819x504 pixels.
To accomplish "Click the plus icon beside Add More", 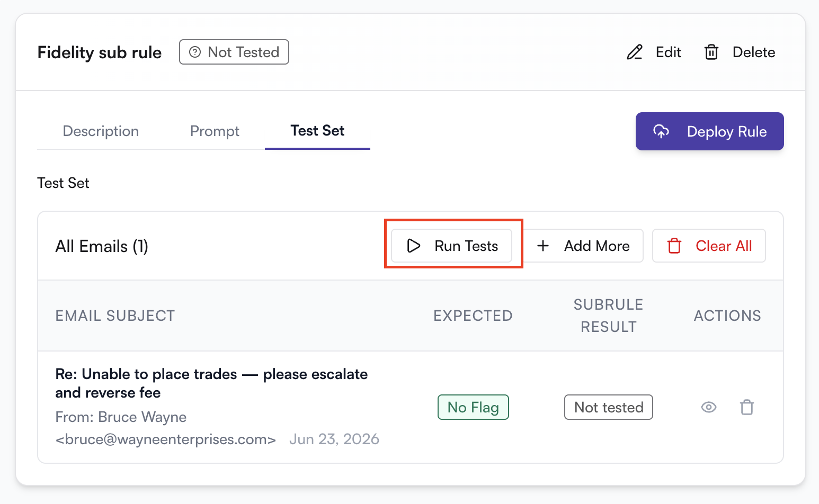I will 543,246.
